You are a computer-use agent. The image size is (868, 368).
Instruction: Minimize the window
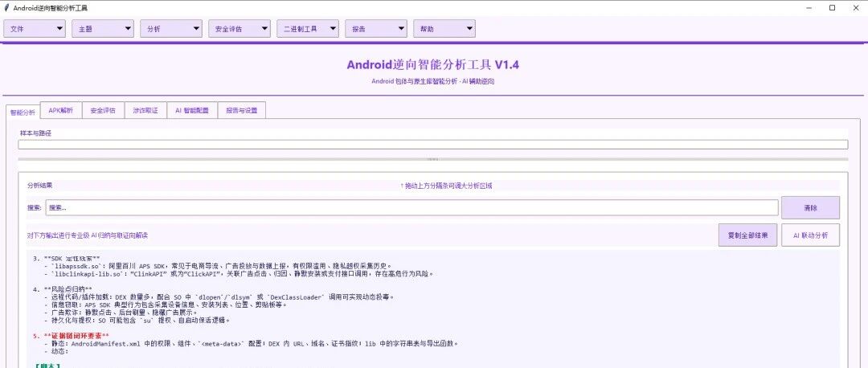(809, 8)
